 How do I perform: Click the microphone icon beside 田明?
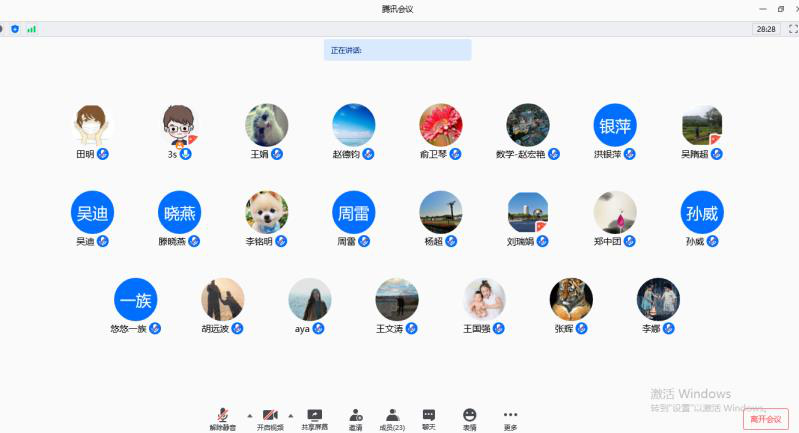102,154
